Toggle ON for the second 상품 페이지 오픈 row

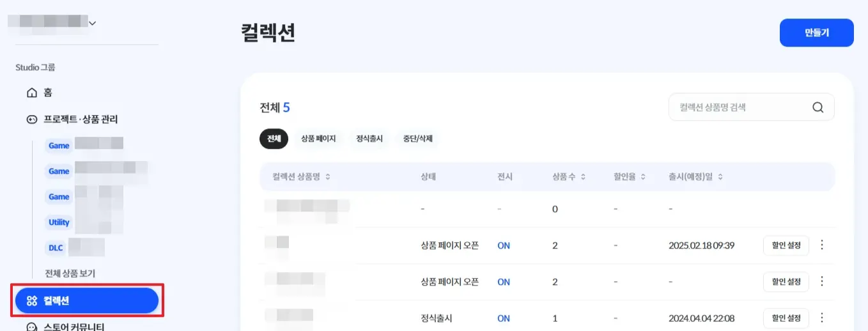[x=504, y=282]
